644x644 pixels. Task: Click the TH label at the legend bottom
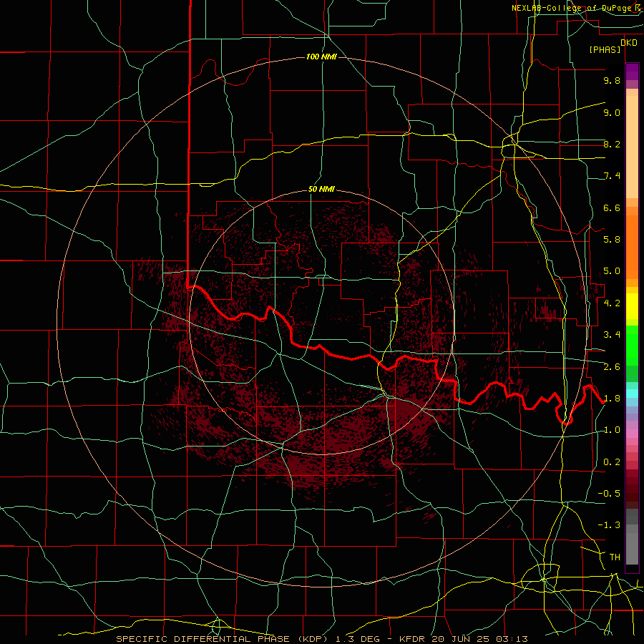[615, 557]
